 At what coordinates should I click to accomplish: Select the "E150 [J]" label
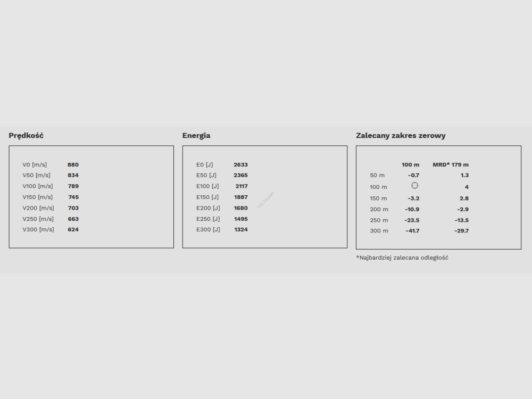click(207, 197)
